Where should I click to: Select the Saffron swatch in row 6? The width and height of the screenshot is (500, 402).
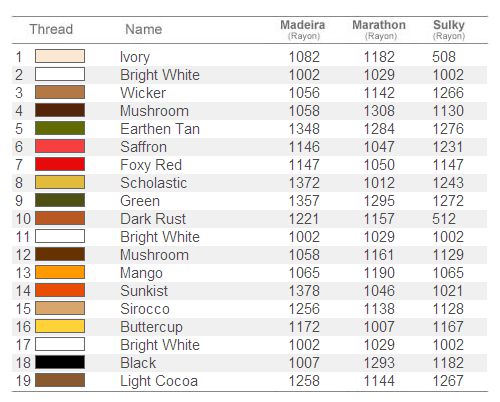tap(60, 146)
